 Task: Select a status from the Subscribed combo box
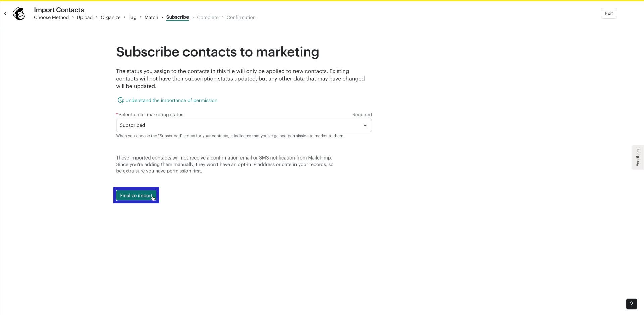click(x=244, y=125)
